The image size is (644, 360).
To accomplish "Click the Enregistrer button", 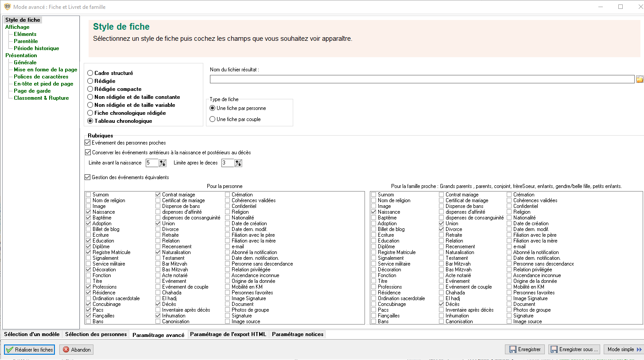I will (x=525, y=349).
